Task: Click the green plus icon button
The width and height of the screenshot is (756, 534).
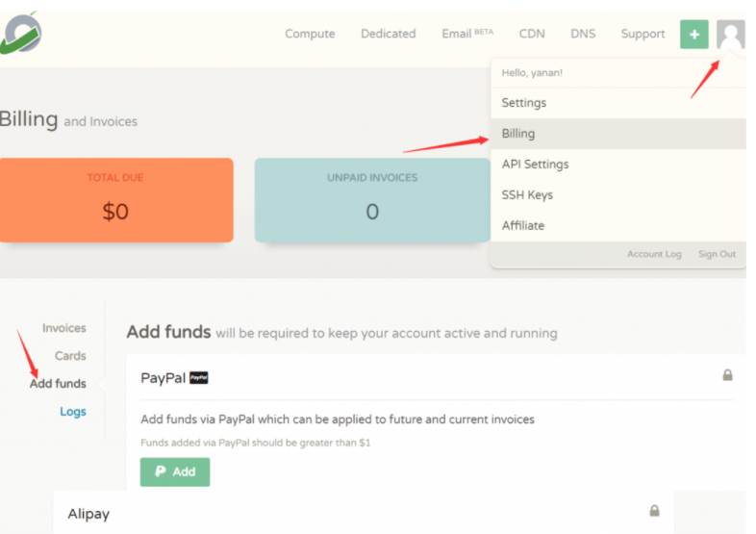Action: pyautogui.click(x=693, y=35)
